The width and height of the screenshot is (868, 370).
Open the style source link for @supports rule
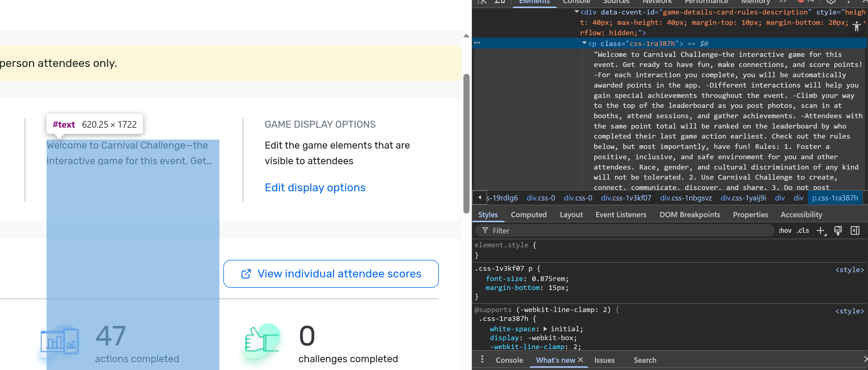click(849, 311)
